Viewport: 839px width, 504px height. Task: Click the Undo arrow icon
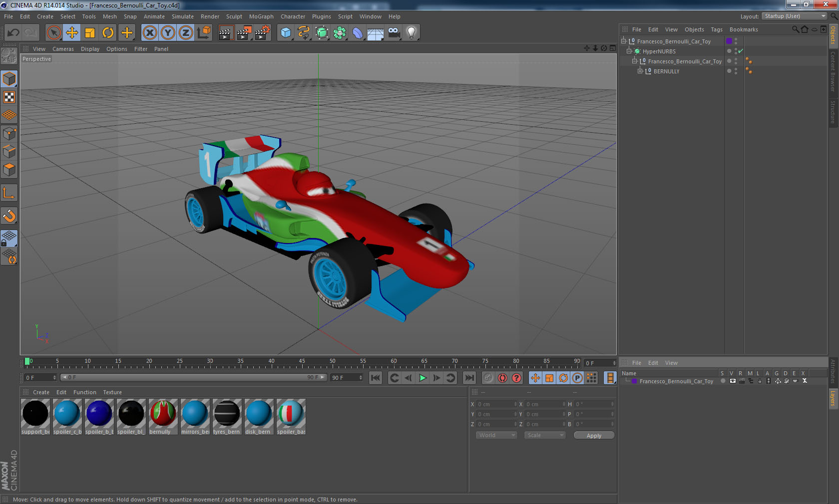pos(13,33)
